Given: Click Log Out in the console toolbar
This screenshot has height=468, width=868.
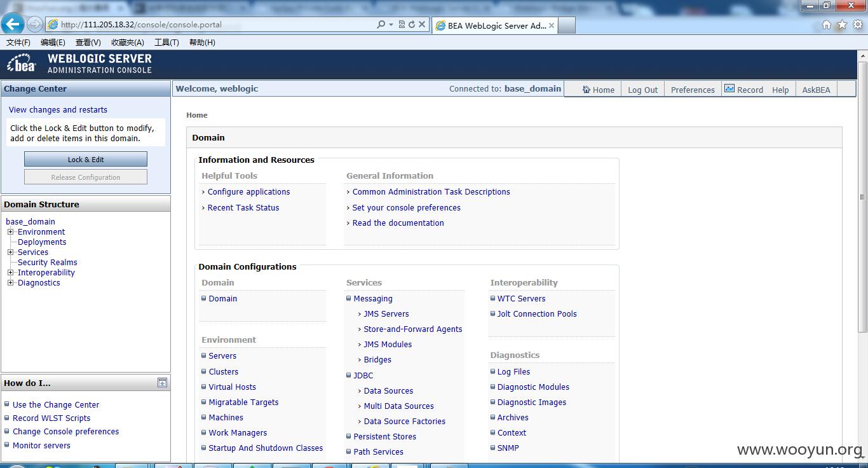Looking at the screenshot, I should tap(642, 90).
